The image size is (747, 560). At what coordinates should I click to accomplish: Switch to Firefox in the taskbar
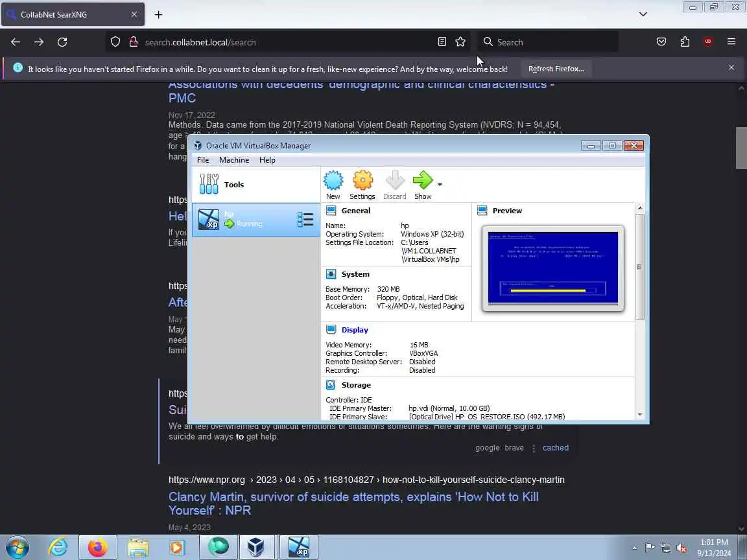(x=98, y=547)
